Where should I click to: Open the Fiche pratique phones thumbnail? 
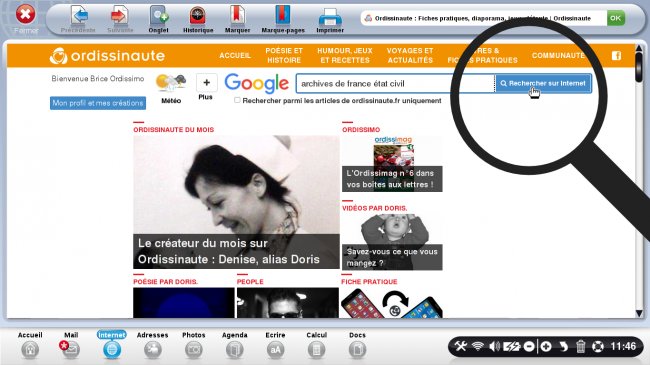coord(392,303)
